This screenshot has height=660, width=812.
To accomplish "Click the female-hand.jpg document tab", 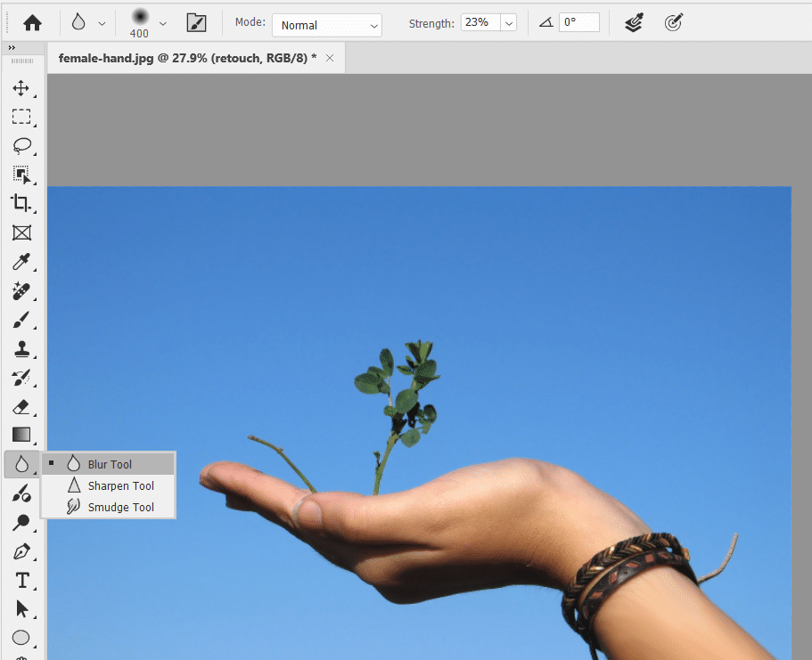I will [187, 57].
